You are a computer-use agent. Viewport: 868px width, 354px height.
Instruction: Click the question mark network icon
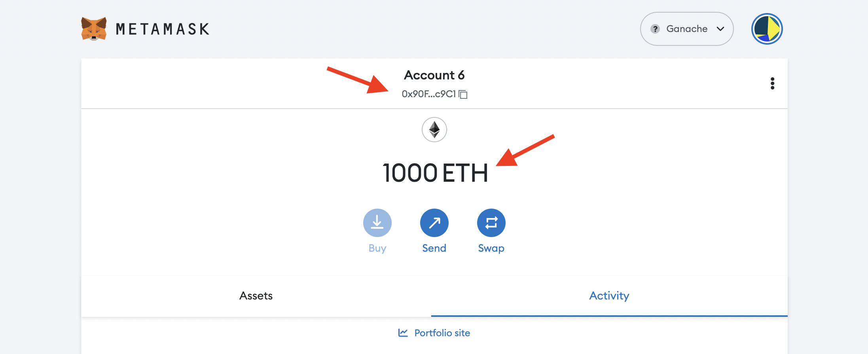tap(655, 29)
